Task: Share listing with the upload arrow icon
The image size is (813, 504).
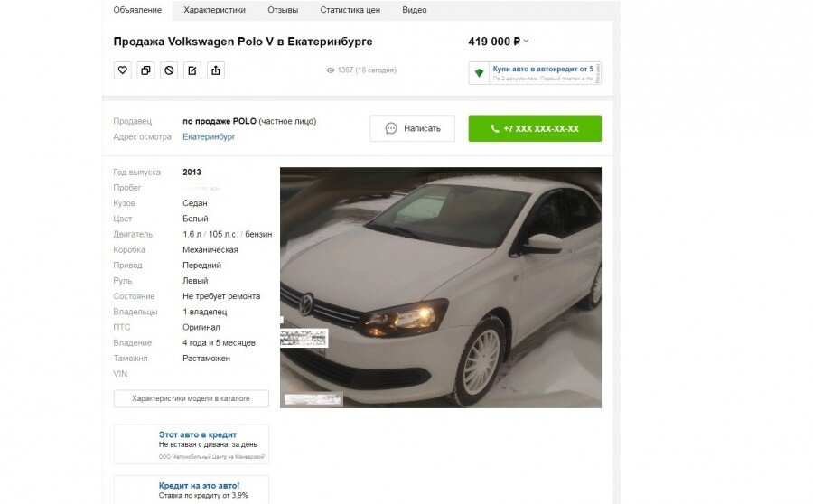Action: click(216, 70)
